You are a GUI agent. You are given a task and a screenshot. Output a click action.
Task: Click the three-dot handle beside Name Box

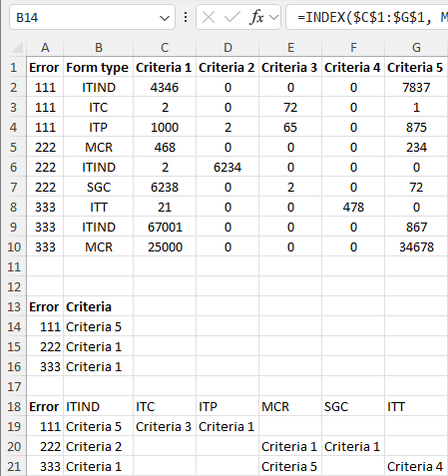(x=186, y=17)
